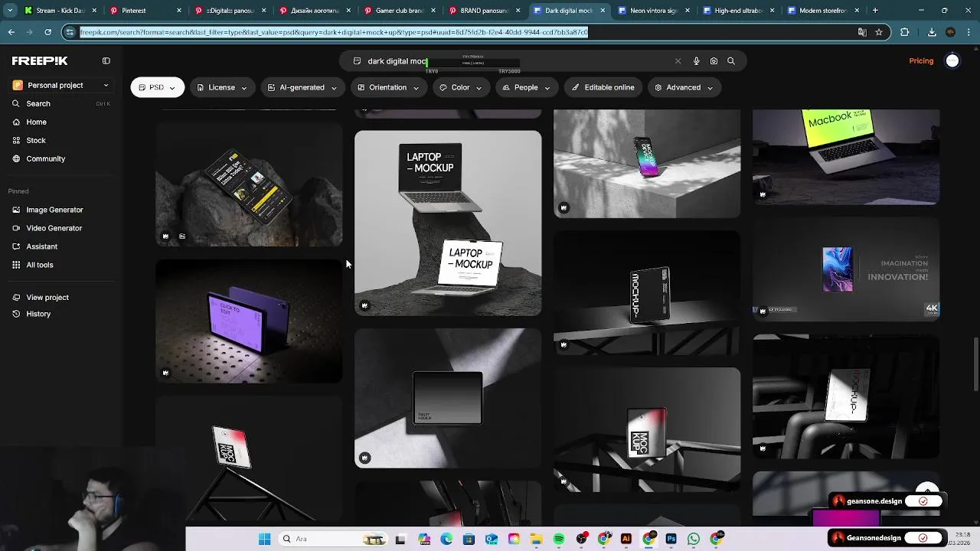Viewport: 980px width, 551px height.
Task: Open the License filter dropdown
Action: pos(222,87)
